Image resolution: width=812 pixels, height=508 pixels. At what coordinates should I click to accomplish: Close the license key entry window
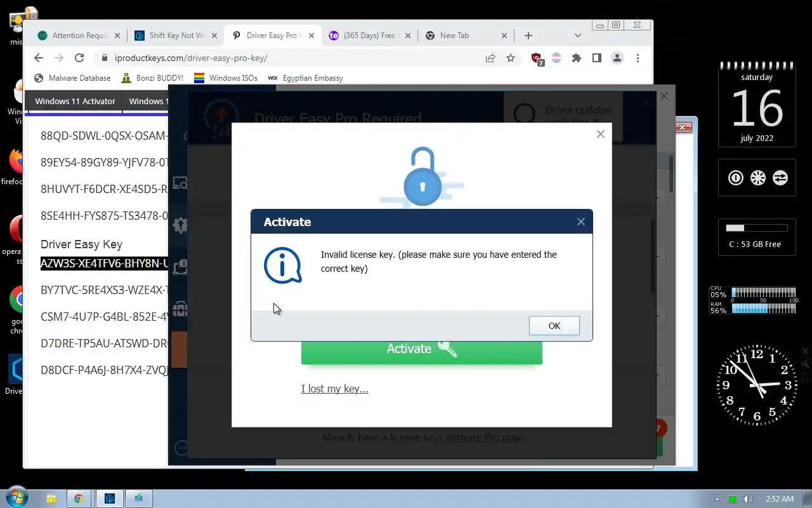(x=601, y=134)
